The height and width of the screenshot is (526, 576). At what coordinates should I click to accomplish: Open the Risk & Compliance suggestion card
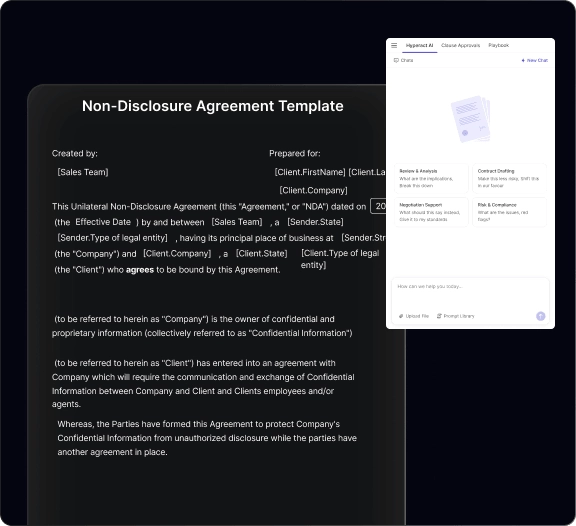(510, 212)
